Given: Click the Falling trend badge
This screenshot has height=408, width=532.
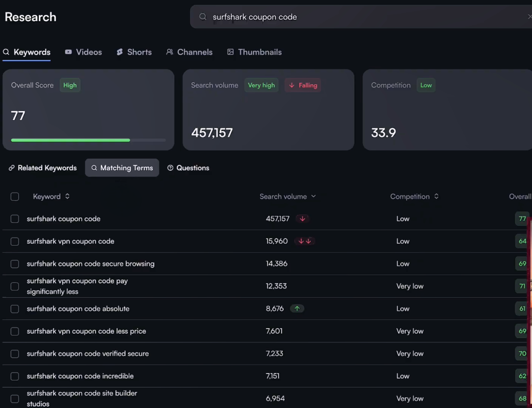Looking at the screenshot, I should pos(302,85).
